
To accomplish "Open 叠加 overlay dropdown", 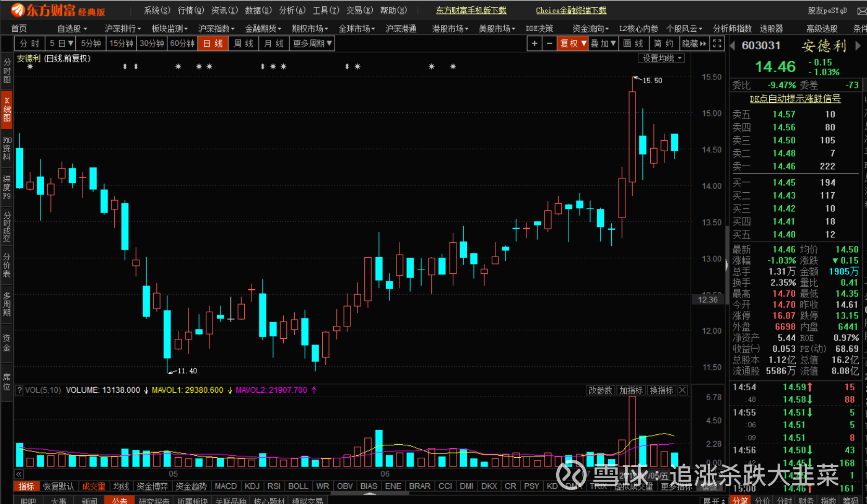I will click(603, 44).
